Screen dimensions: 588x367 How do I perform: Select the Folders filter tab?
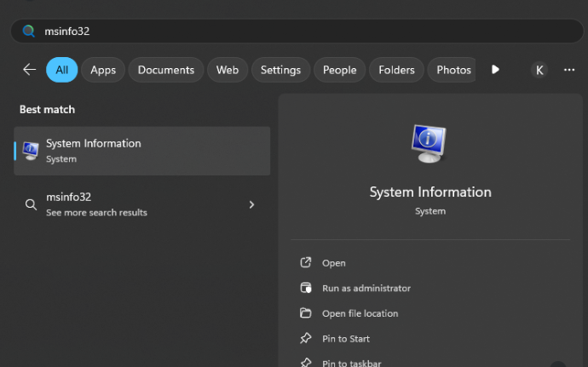click(397, 70)
